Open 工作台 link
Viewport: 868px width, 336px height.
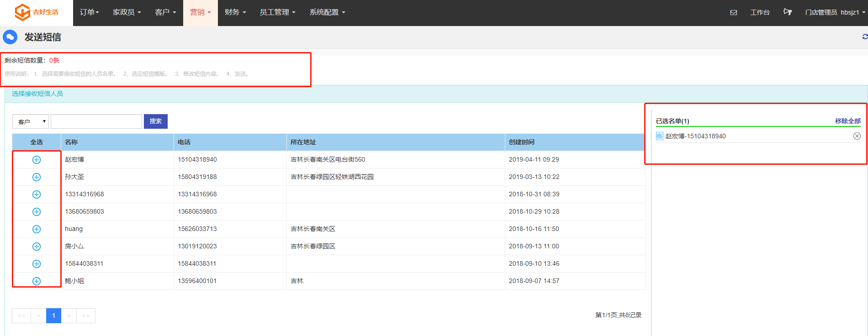pyautogui.click(x=760, y=12)
